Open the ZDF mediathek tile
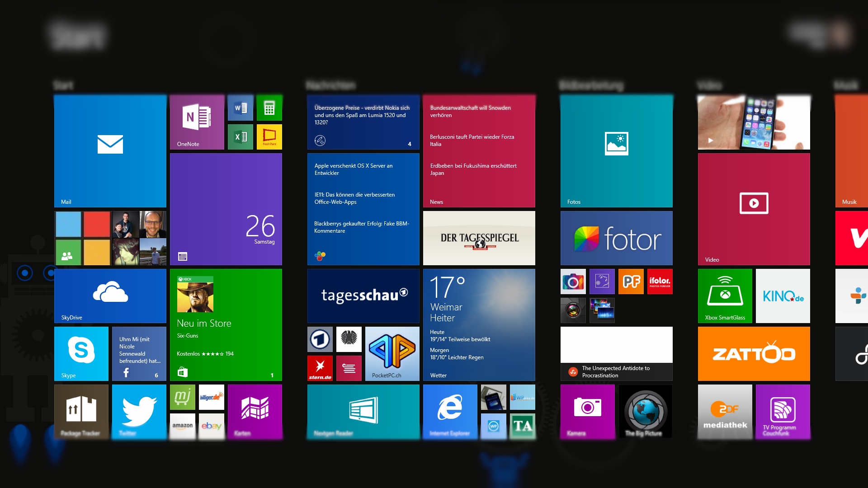The width and height of the screenshot is (868, 488). click(725, 412)
